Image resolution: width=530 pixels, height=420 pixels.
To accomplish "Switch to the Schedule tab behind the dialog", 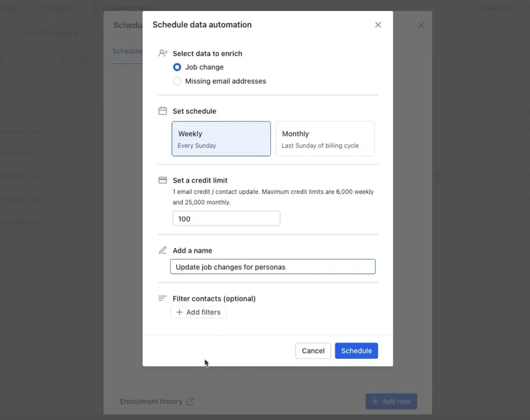I will click(127, 51).
